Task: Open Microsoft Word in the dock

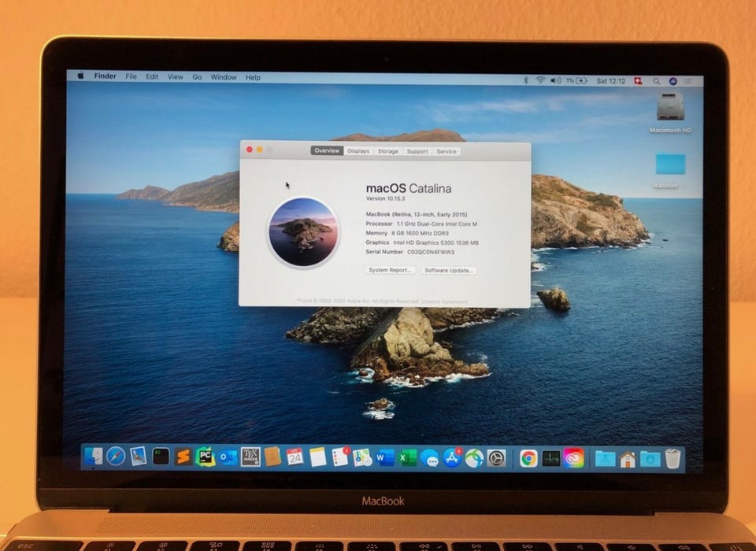Action: click(385, 457)
